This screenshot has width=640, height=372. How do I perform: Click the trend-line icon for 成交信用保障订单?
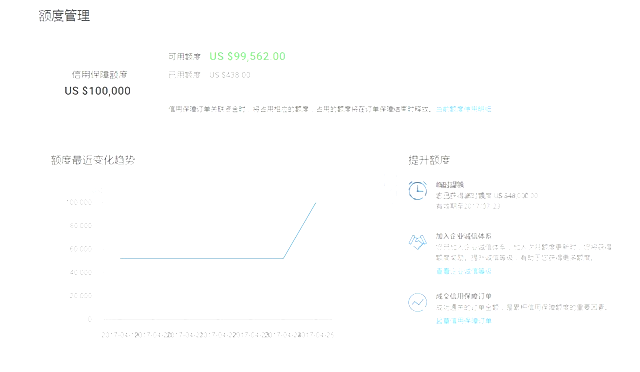[418, 303]
